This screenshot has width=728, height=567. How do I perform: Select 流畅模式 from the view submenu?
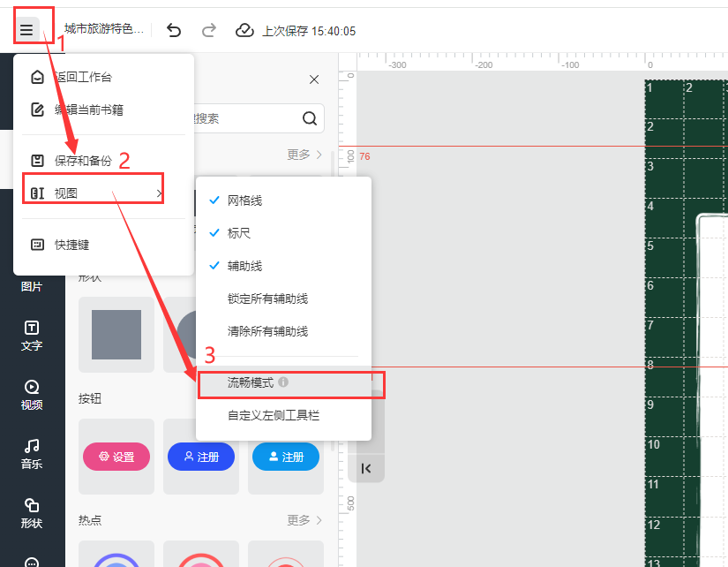point(251,382)
